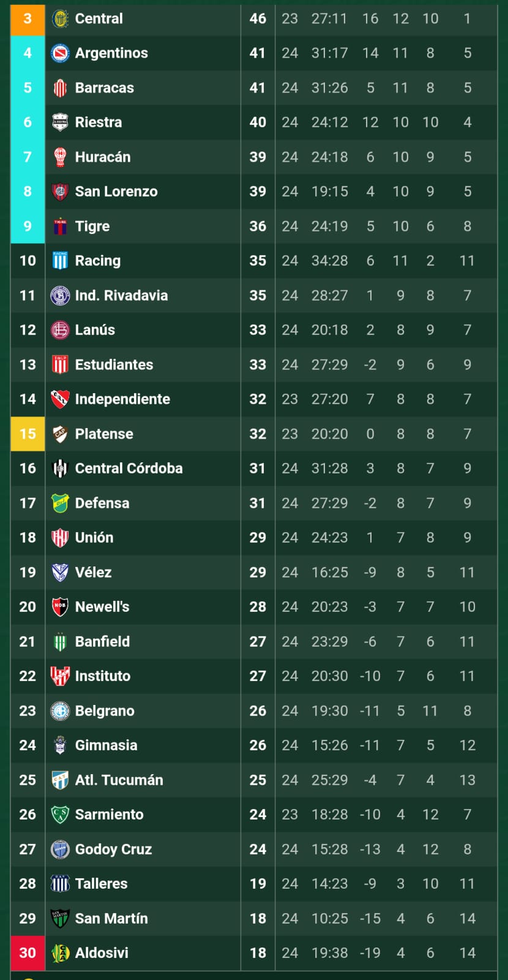508x980 pixels.
Task: Click the Argentinos club crest
Action: [60, 53]
